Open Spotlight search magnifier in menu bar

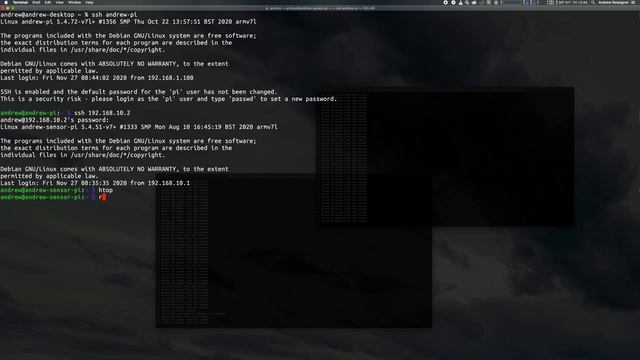[x=593, y=2]
